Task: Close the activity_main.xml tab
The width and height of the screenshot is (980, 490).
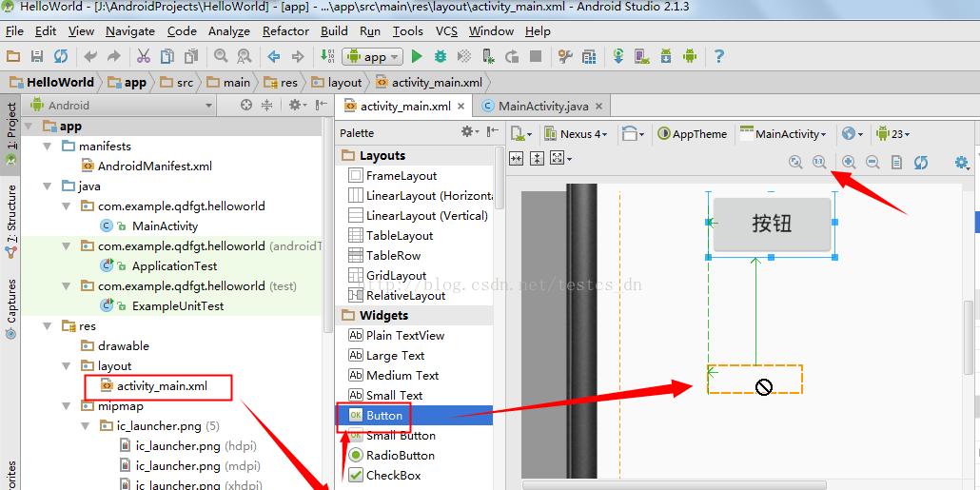Action: coord(461,107)
